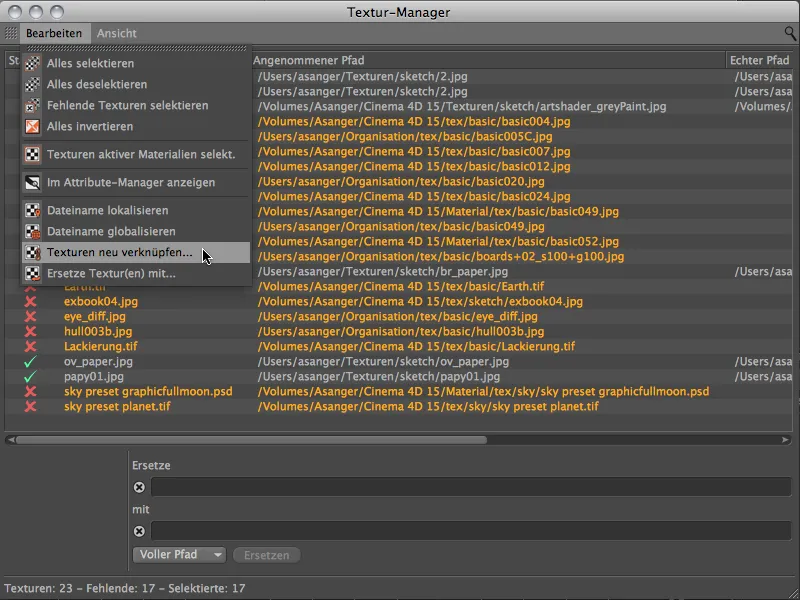Click green check status of ov_paper.jpg
The height and width of the screenshot is (600, 800).
pyautogui.click(x=31, y=362)
